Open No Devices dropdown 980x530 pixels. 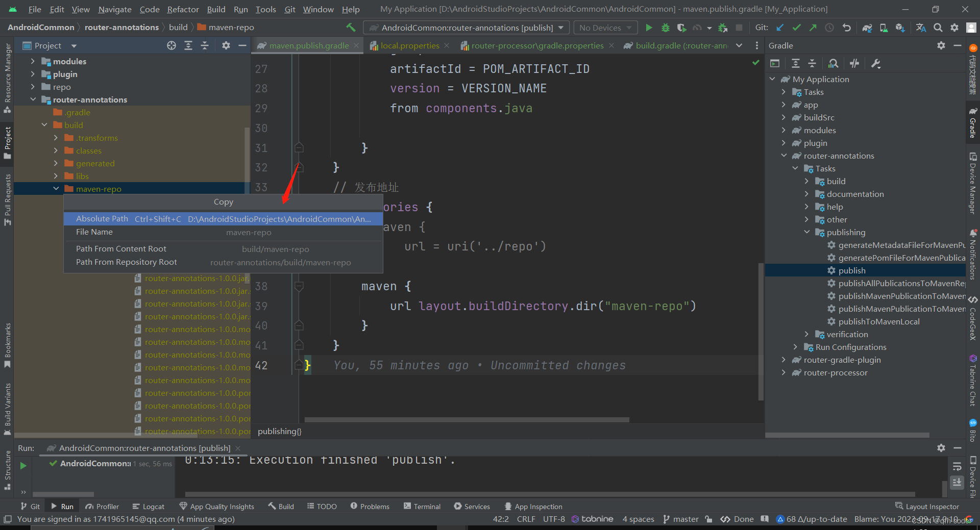pyautogui.click(x=606, y=28)
